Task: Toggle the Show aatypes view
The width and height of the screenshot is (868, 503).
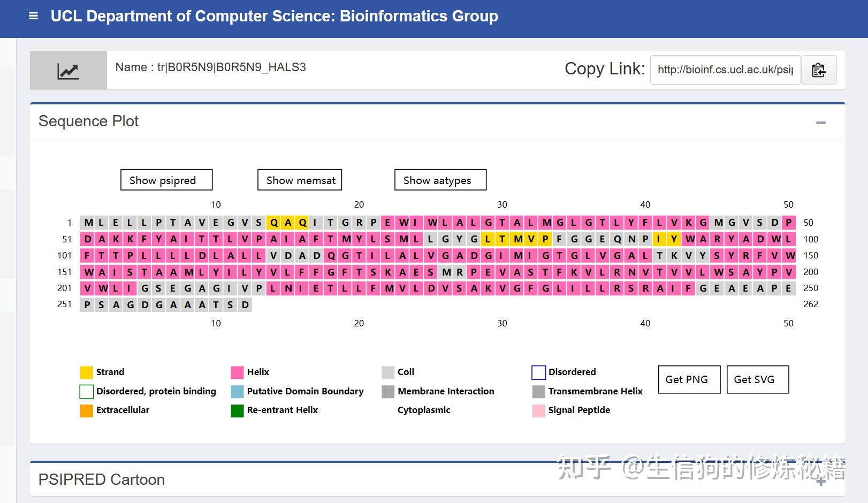Action: pyautogui.click(x=440, y=180)
